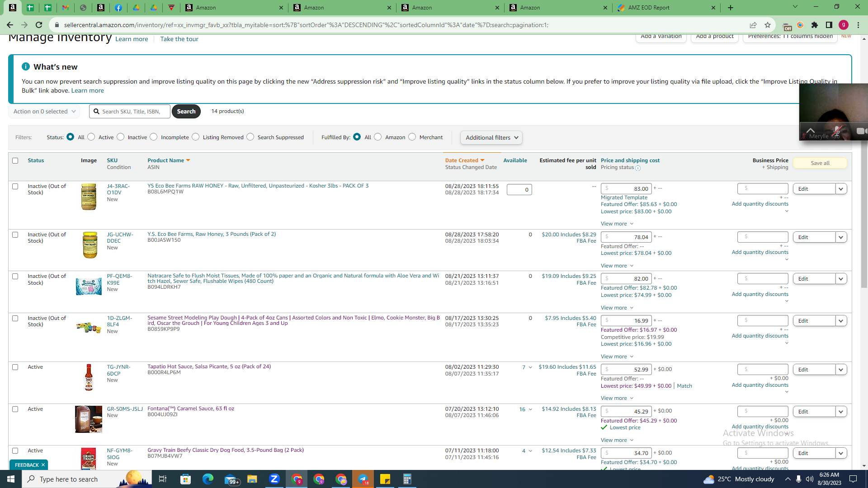
Task: Open Calculator from the taskbar
Action: pyautogui.click(x=407, y=479)
